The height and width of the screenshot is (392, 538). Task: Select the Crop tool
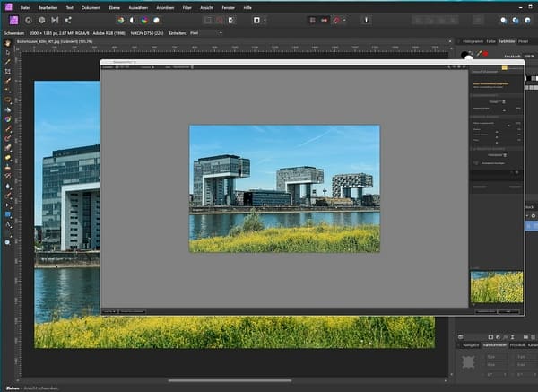8,72
